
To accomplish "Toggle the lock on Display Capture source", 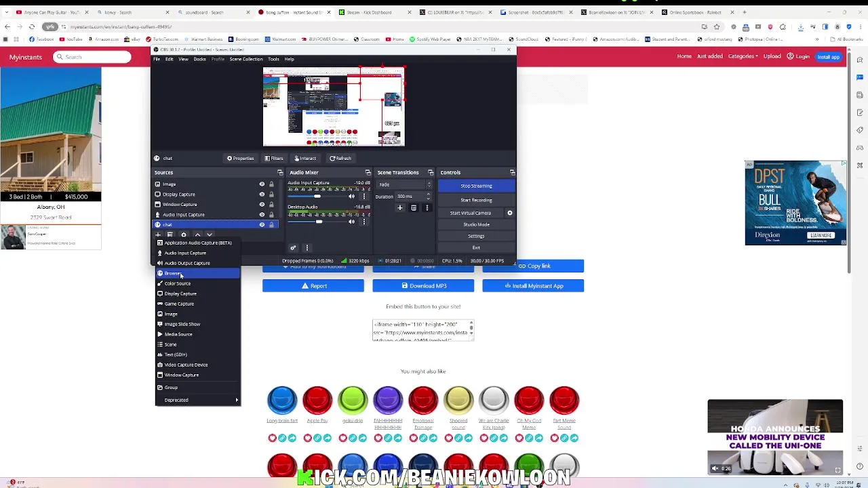I will pyautogui.click(x=271, y=195).
